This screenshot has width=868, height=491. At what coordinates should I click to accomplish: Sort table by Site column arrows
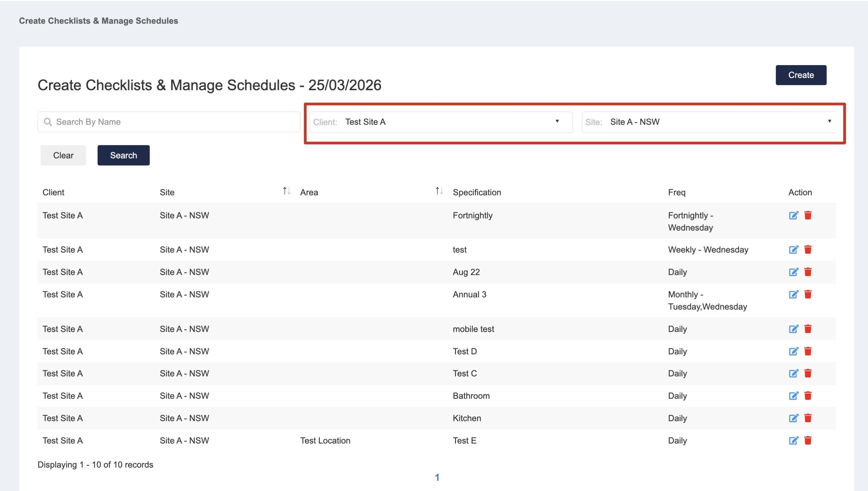[287, 191]
